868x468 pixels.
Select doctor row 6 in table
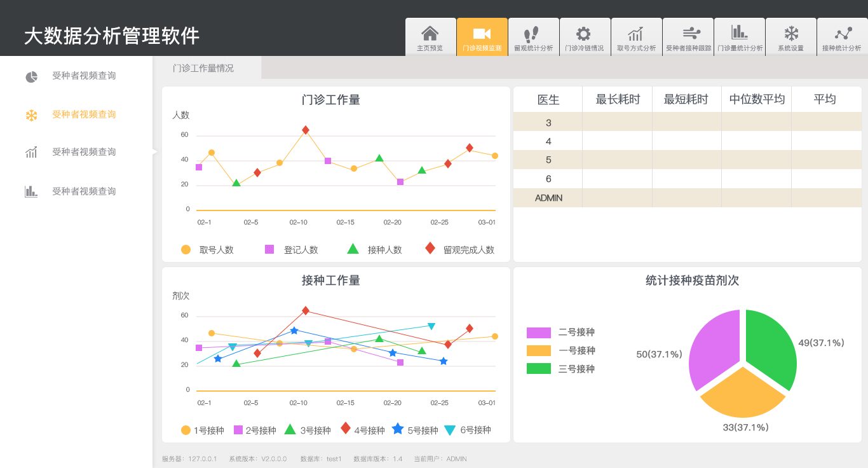pyautogui.click(x=688, y=179)
